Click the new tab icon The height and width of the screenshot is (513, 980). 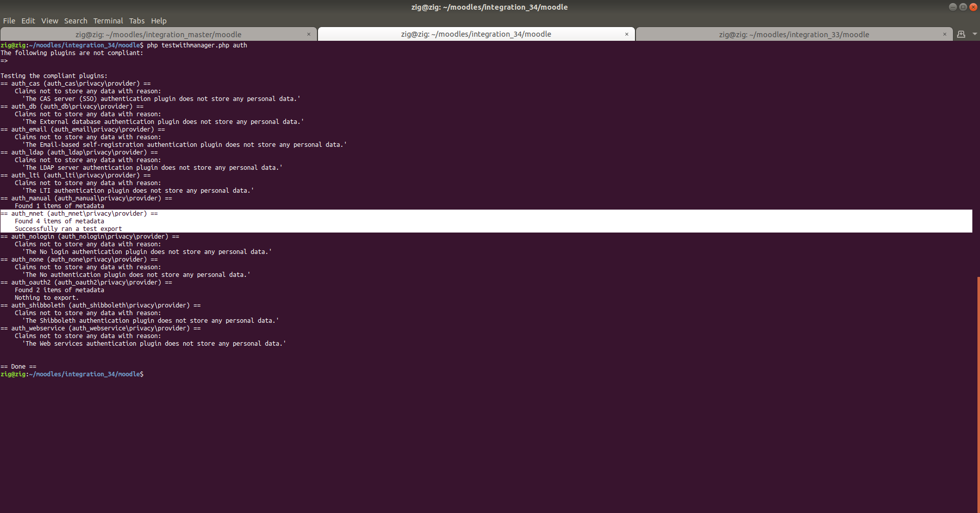click(961, 34)
